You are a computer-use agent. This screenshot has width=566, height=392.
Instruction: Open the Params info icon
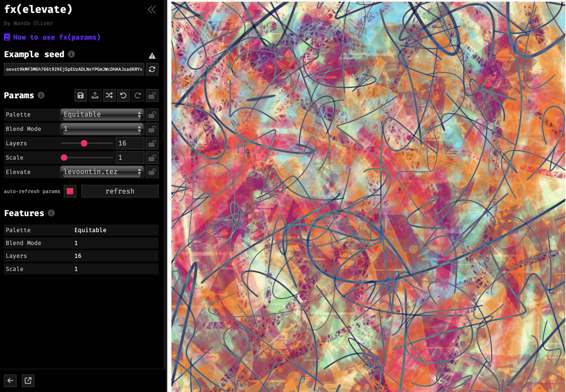coord(41,95)
